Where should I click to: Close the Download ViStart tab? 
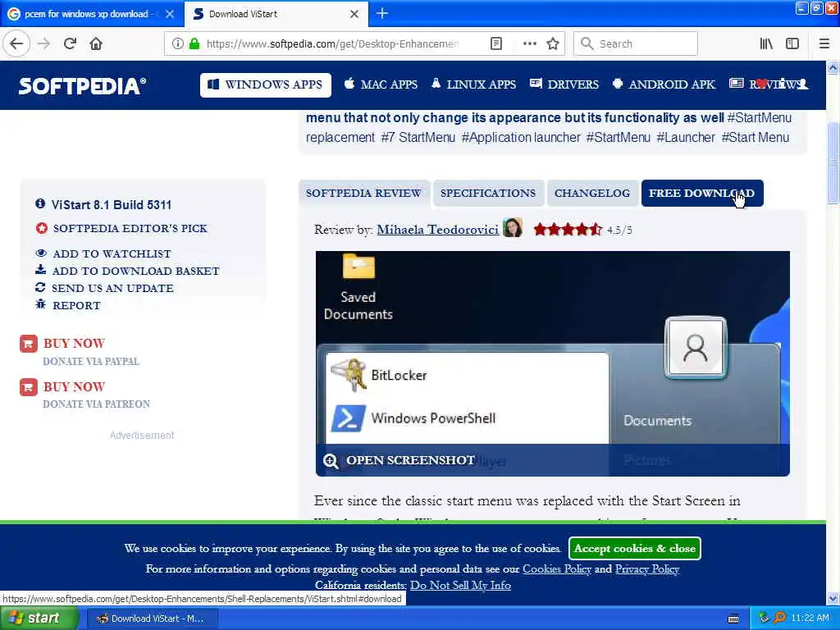point(354,14)
